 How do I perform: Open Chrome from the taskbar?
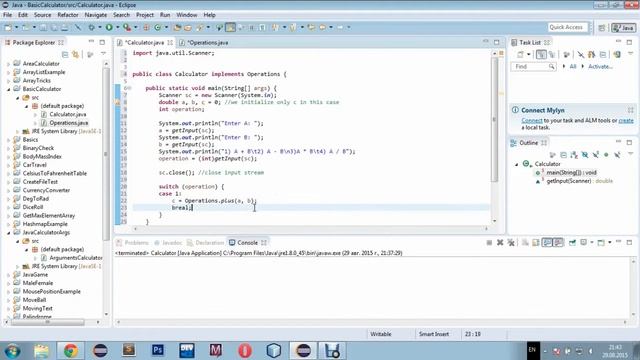pos(70,350)
